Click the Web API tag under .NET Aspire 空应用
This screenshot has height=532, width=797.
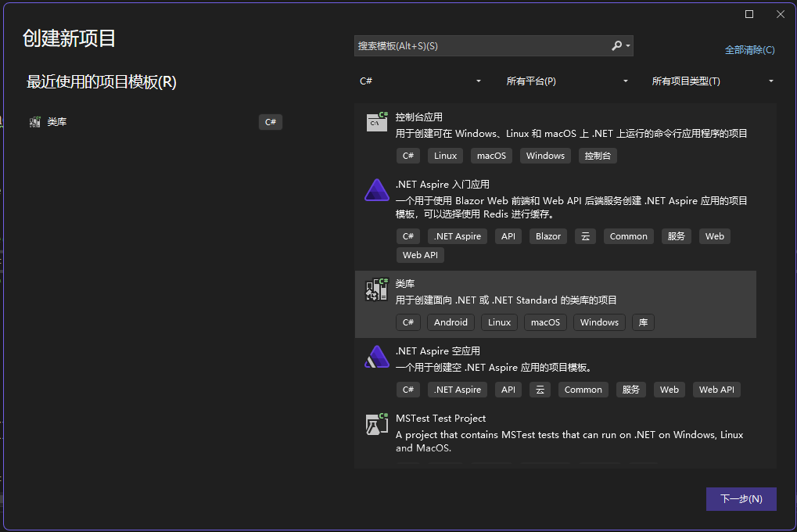coord(716,390)
